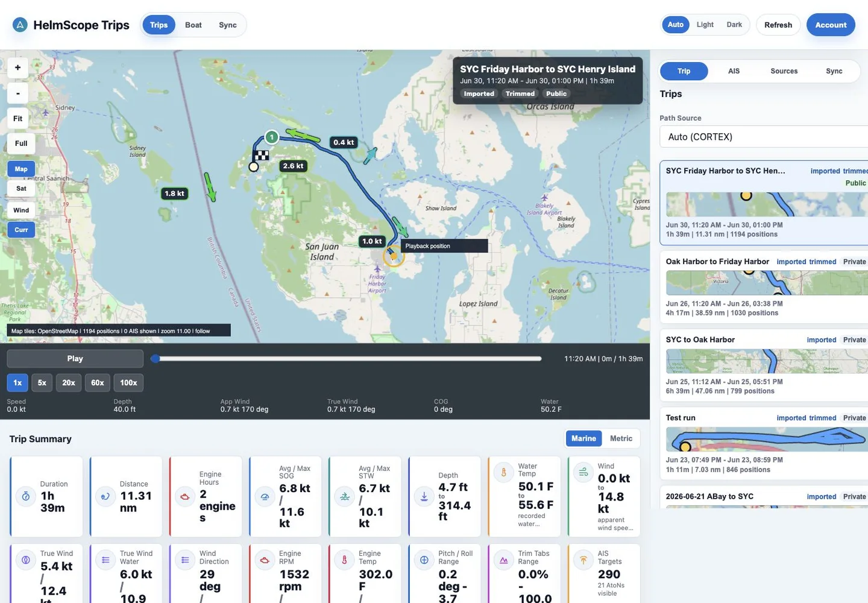
Task: Click the Trim Tabs Range icon
Action: tap(503, 560)
